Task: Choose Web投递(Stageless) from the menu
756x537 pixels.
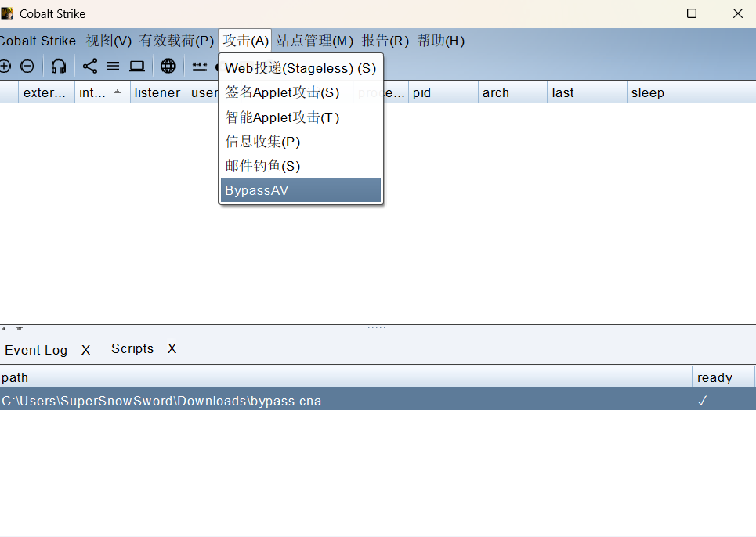Action: click(300, 68)
